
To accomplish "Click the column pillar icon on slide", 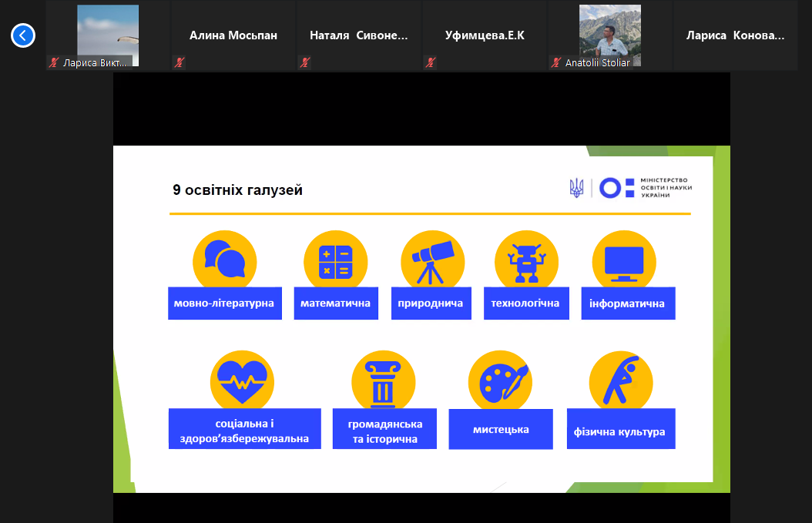I will tap(383, 380).
